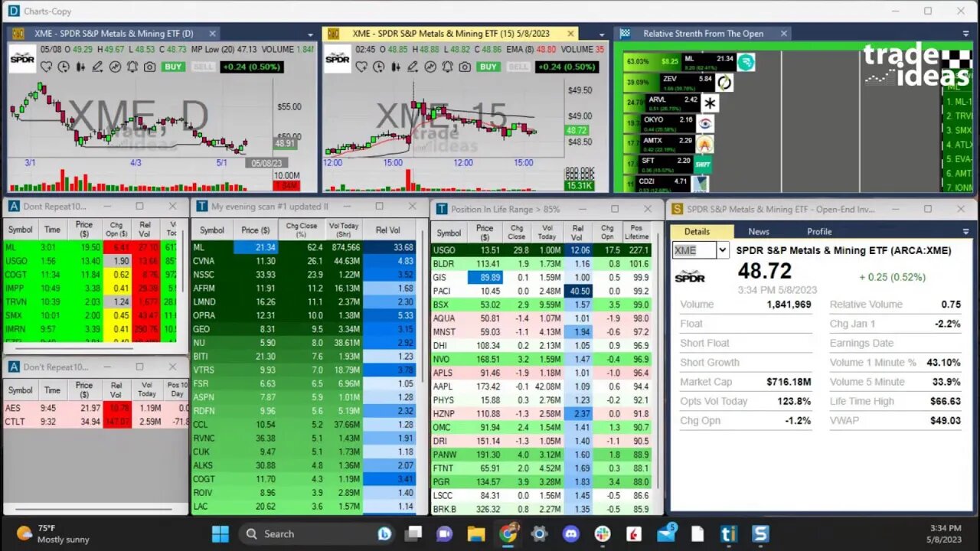Open the Details panel menu dropdown arrow
The image size is (980, 551).
point(965,231)
